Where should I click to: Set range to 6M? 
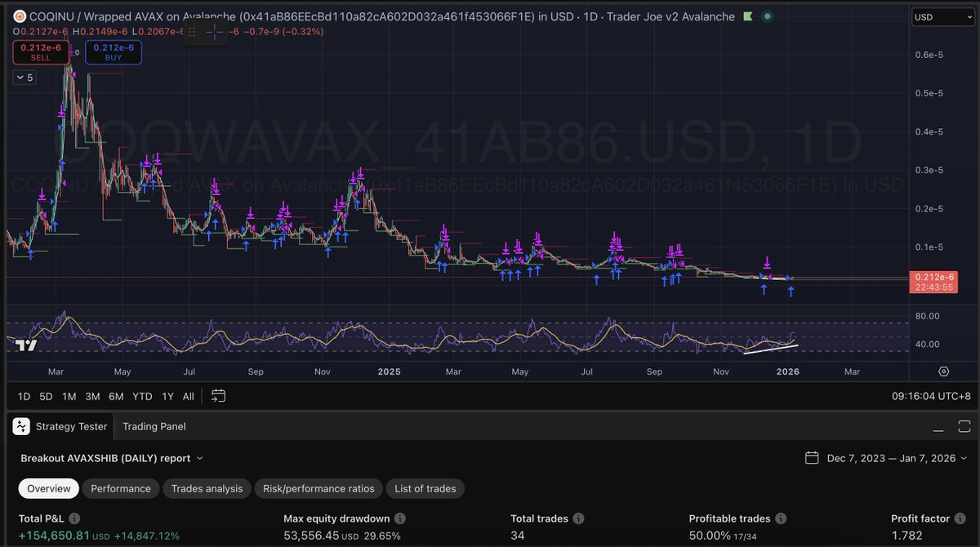116,396
